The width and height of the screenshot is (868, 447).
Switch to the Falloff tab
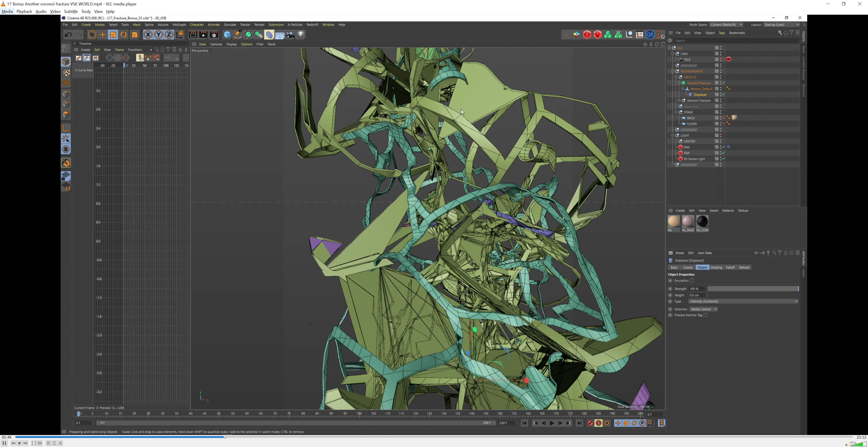coord(730,267)
